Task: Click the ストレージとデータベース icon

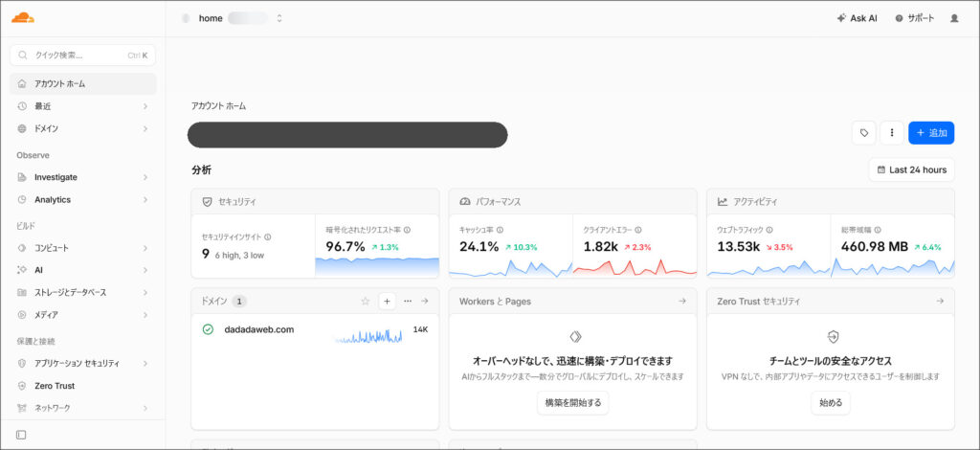Action: [x=22, y=293]
